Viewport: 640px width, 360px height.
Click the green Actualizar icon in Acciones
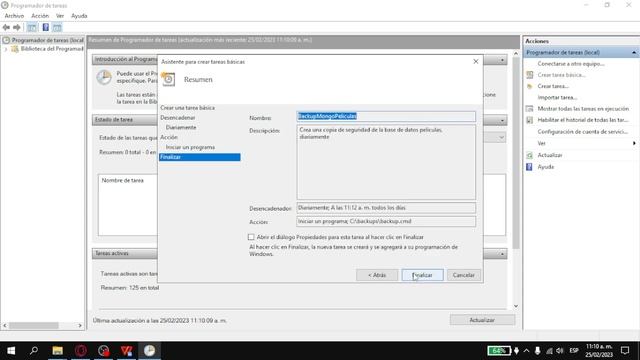(x=530, y=155)
